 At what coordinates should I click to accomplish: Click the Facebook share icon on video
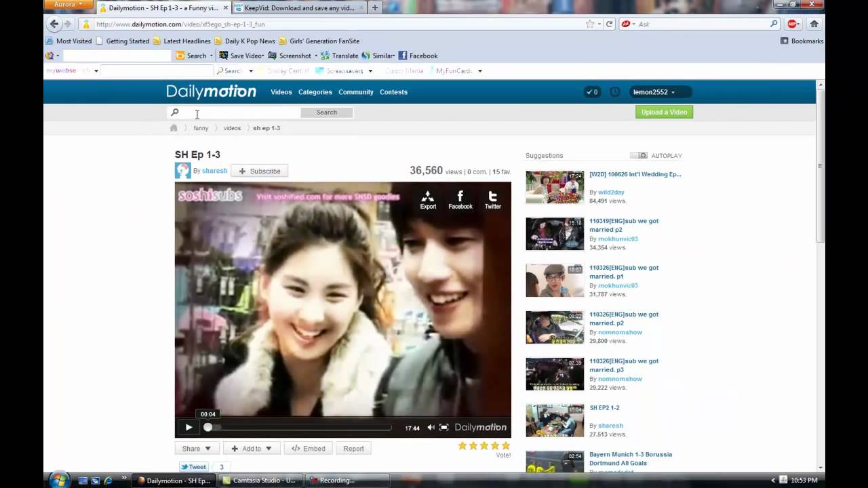pyautogui.click(x=460, y=200)
